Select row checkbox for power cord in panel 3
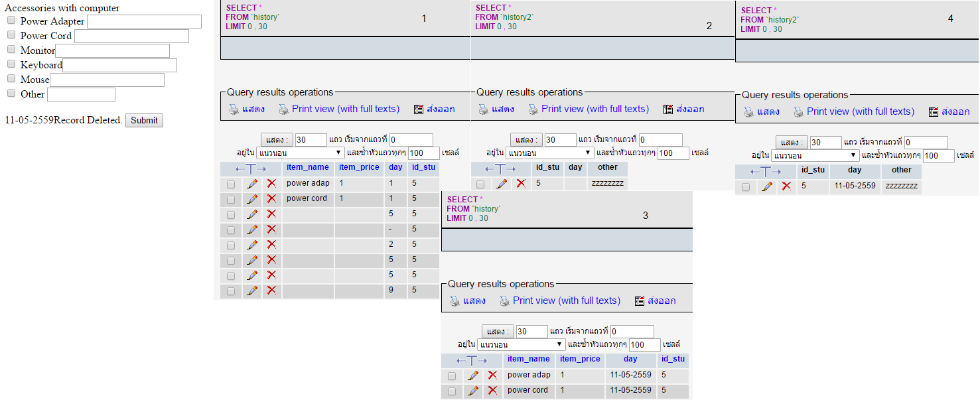The width and height of the screenshot is (980, 402). [x=452, y=391]
